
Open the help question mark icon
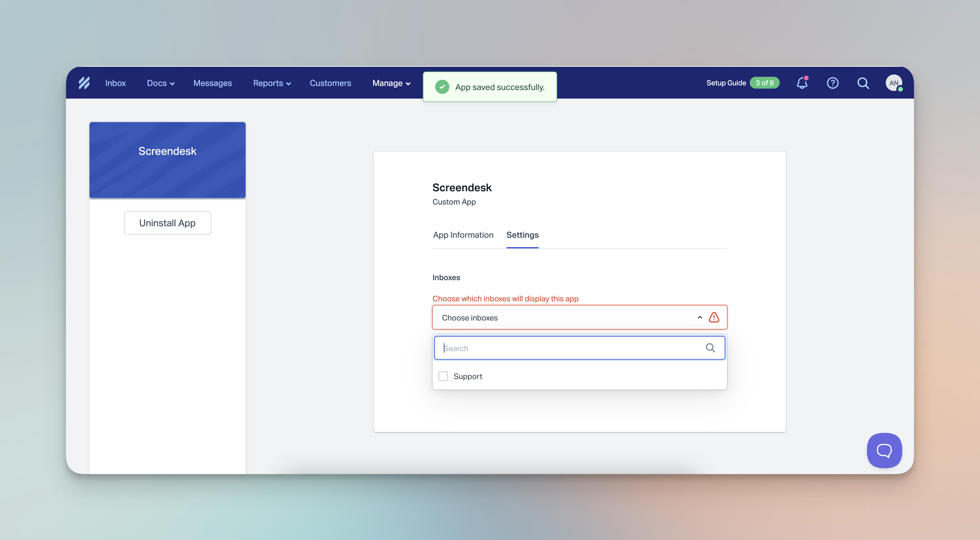(x=832, y=83)
